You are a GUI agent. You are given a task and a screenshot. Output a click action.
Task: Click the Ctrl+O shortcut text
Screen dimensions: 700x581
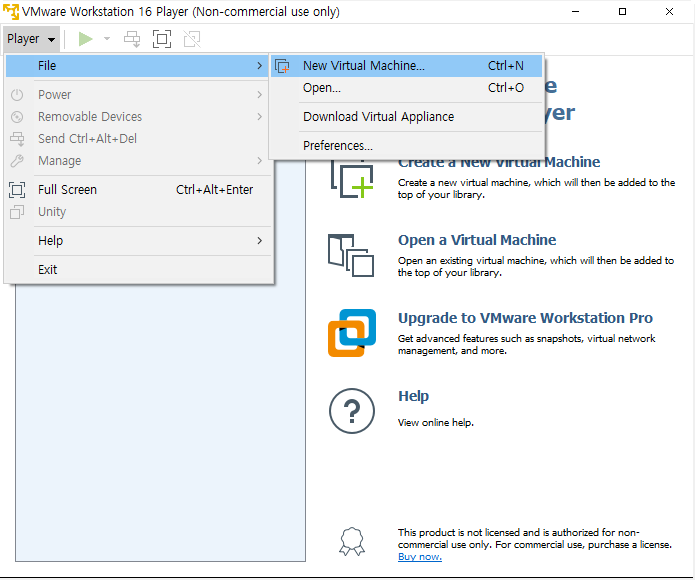(506, 88)
